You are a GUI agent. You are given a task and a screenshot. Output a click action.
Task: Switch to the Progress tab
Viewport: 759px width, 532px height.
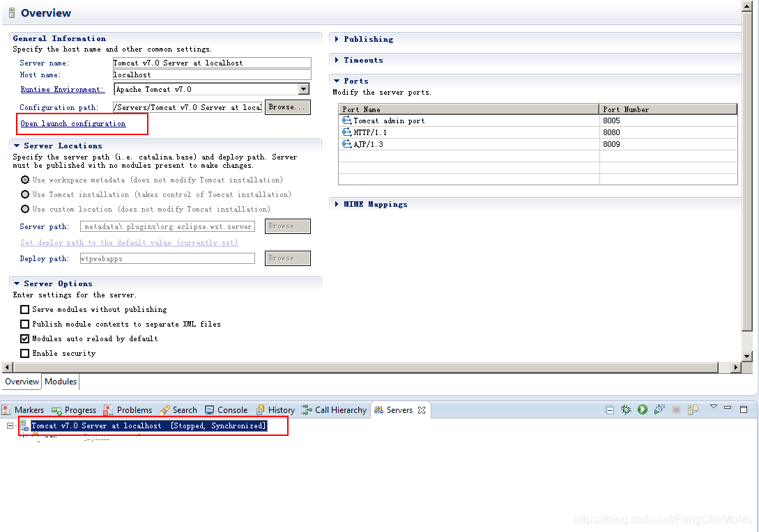[x=74, y=410]
